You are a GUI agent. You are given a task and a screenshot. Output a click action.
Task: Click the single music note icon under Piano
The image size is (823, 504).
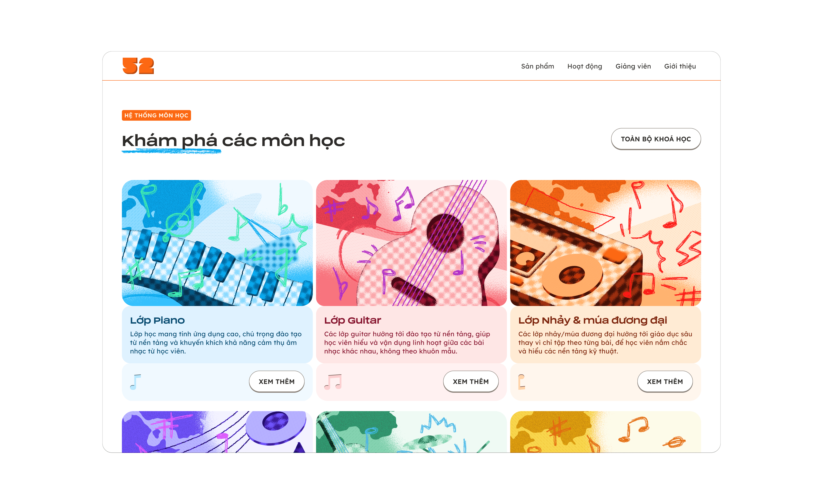click(136, 382)
